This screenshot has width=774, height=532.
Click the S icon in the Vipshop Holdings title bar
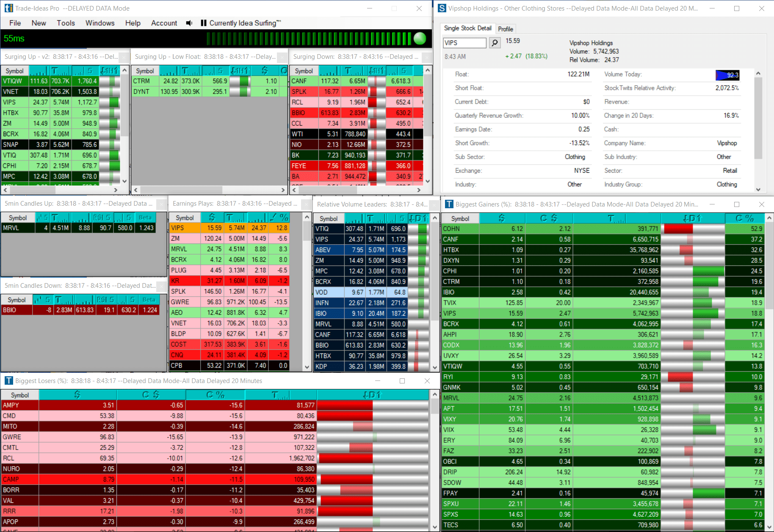[442, 8]
